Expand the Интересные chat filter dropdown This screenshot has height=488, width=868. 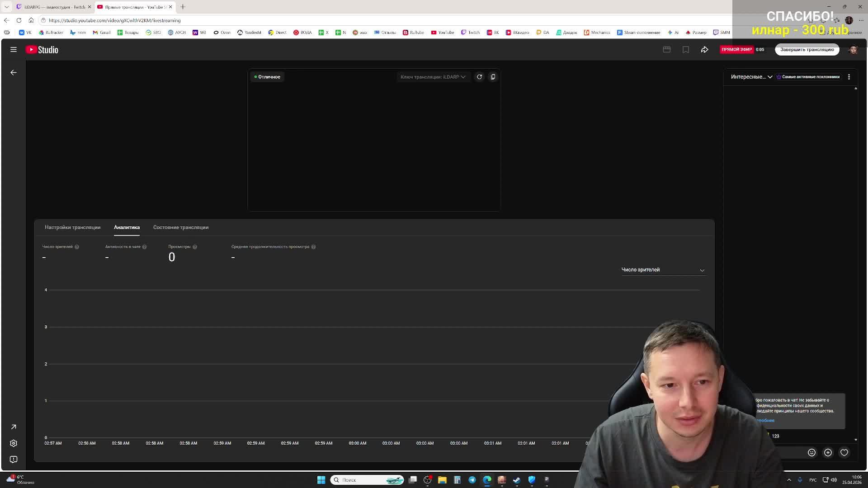(x=751, y=77)
